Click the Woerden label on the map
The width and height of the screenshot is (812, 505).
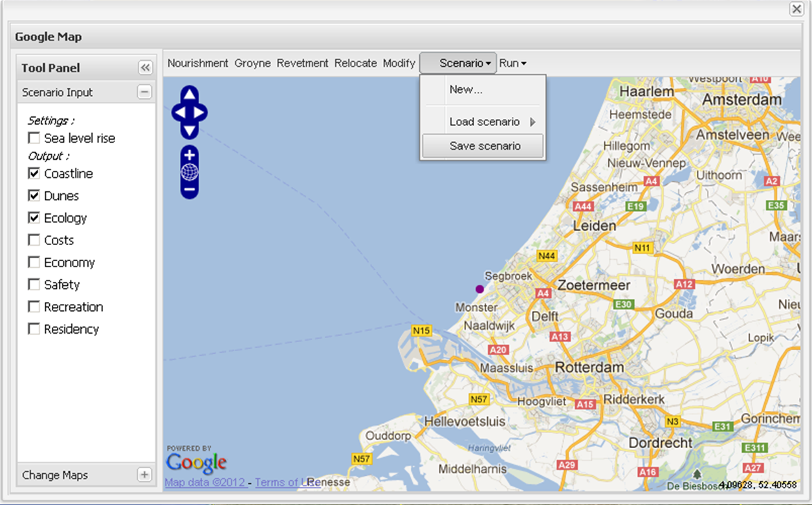(738, 268)
